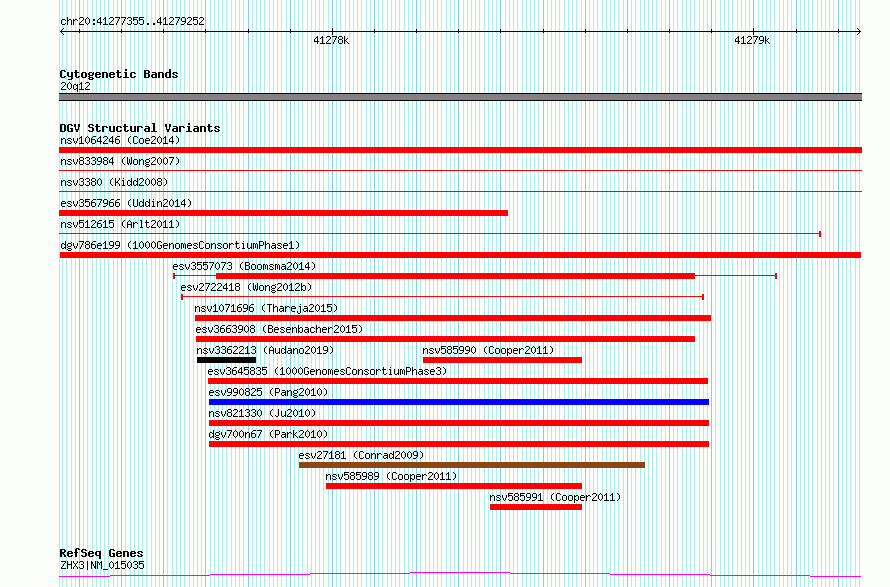Click the chr20:41277355..41279252 coordinate label
This screenshot has height=587, width=890.
tap(132, 22)
